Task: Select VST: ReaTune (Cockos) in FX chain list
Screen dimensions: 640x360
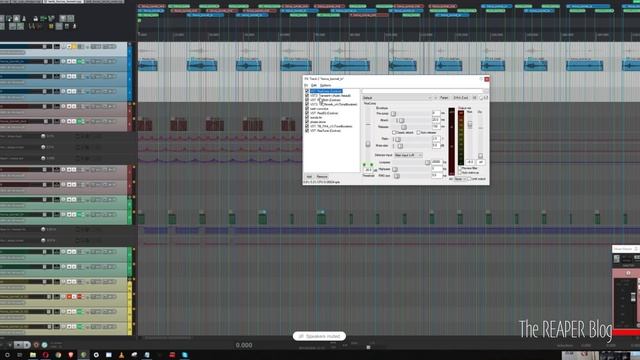Action: [x=325, y=131]
